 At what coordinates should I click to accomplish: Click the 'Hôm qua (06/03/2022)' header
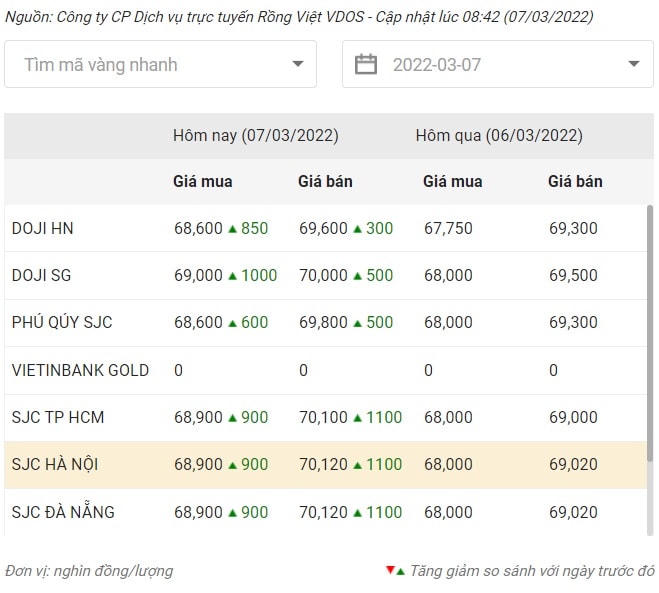click(x=499, y=136)
